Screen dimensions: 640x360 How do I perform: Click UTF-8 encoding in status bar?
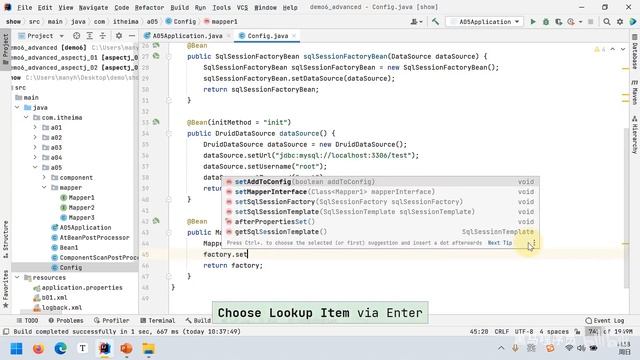click(x=524, y=331)
